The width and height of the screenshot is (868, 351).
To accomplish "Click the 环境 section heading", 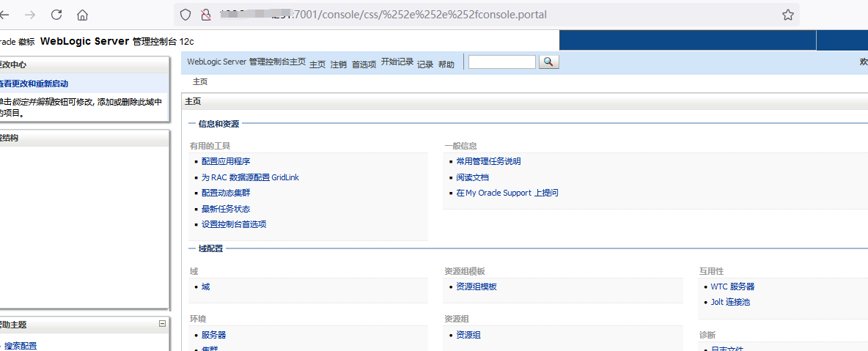I will [198, 319].
